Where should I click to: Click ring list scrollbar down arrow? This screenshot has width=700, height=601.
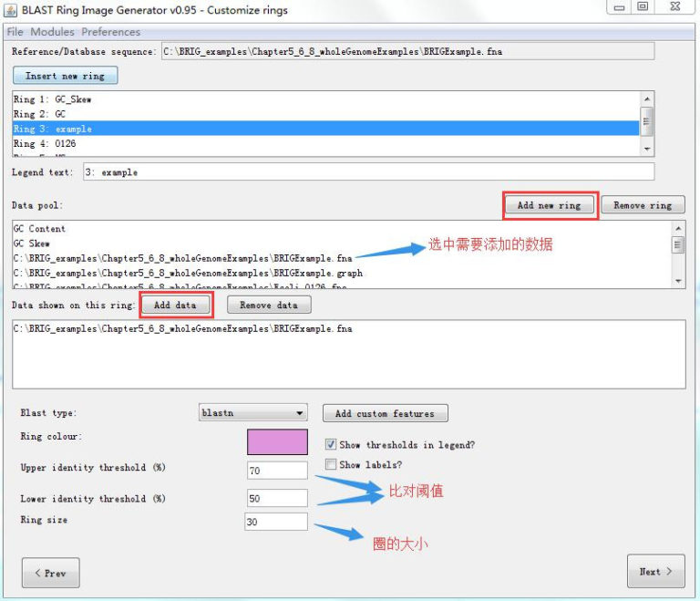(x=647, y=150)
